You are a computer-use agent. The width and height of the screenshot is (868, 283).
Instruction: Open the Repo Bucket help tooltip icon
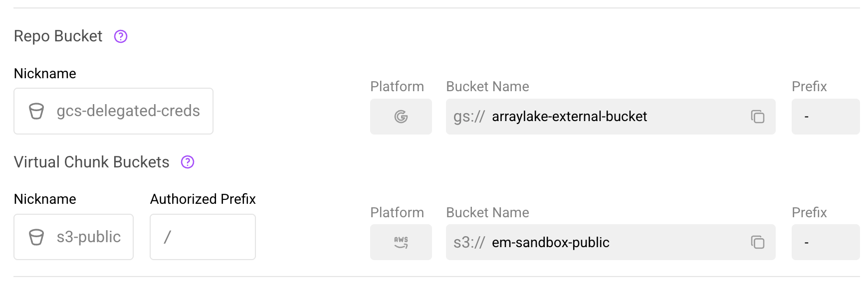[121, 36]
